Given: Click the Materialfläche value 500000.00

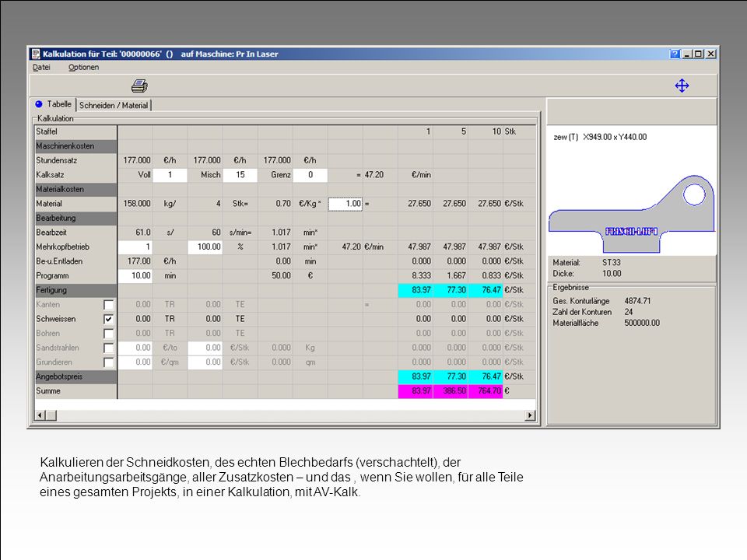Looking at the screenshot, I should click(642, 323).
